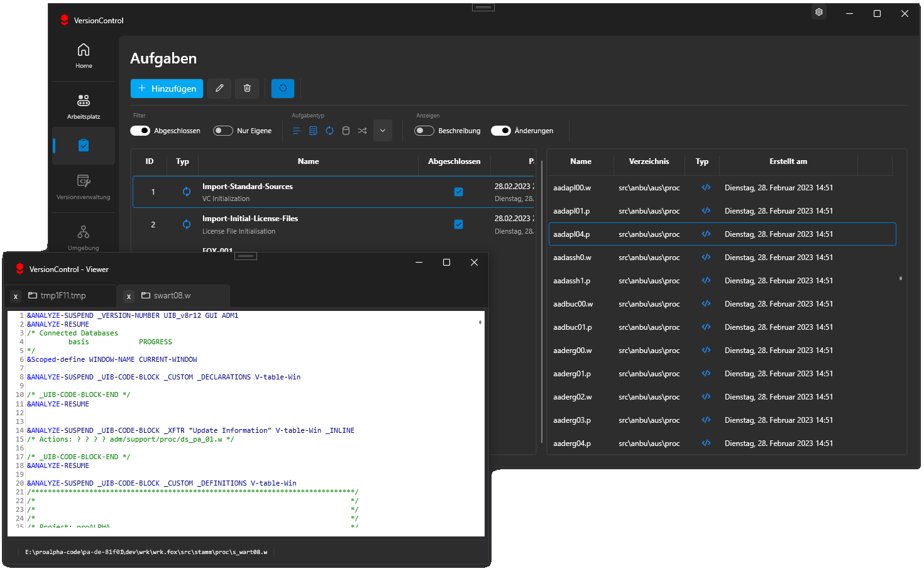Screen dimensions: 924x571
Task: Refresh the Aufgaben list
Action: [282, 88]
